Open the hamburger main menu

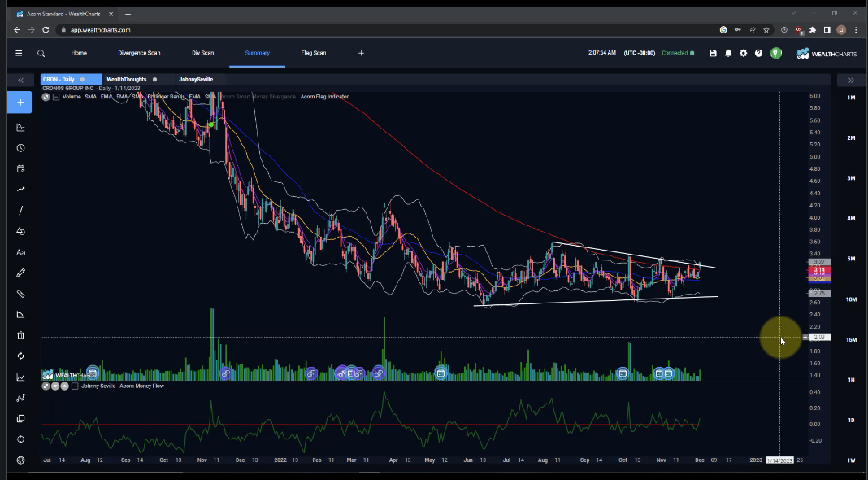pyautogui.click(x=19, y=53)
